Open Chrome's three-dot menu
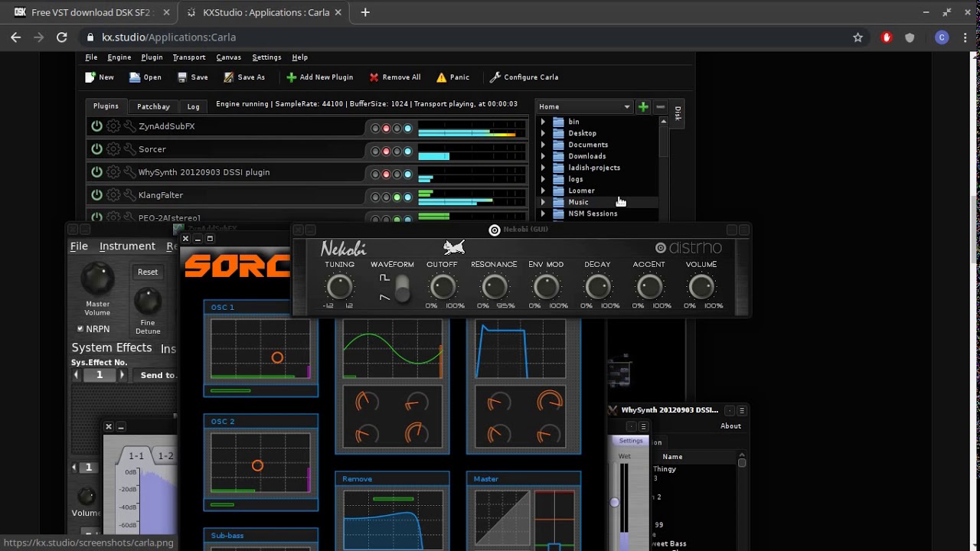 point(966,37)
